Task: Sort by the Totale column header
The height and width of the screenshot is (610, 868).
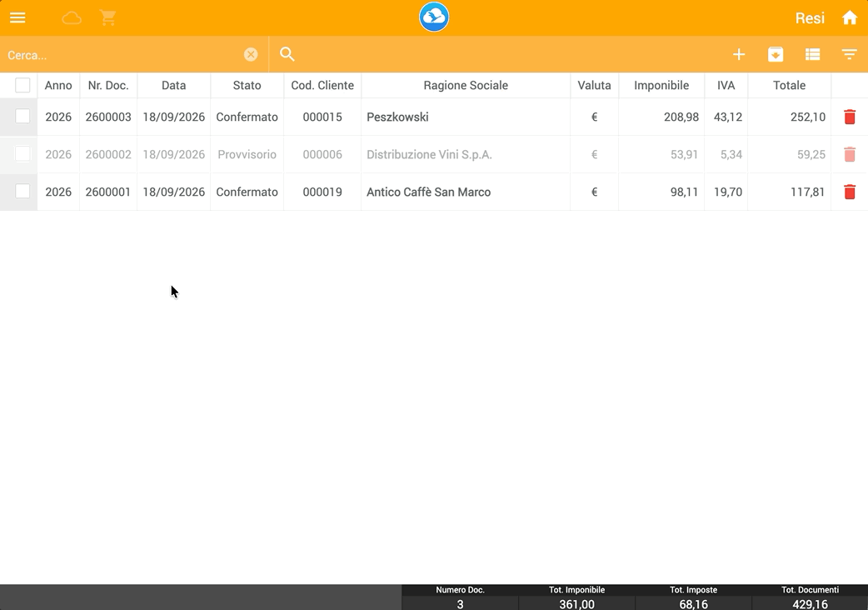Action: coord(790,85)
